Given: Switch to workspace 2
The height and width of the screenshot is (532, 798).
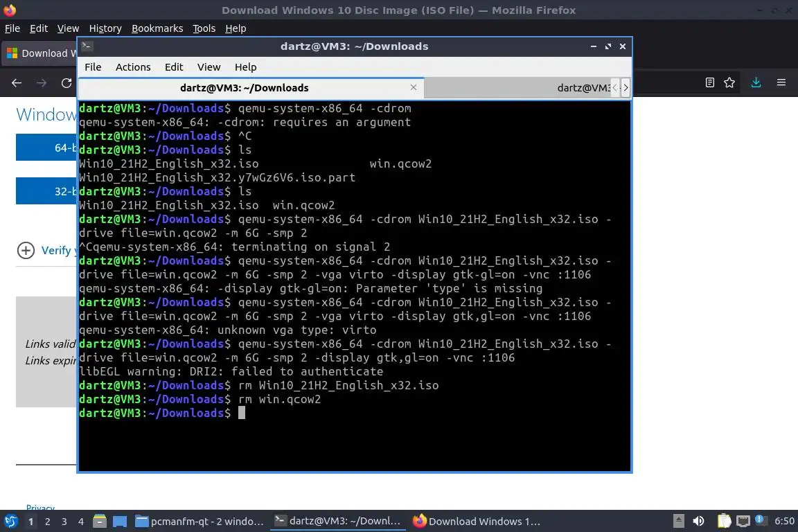Looking at the screenshot, I should click(48, 522).
